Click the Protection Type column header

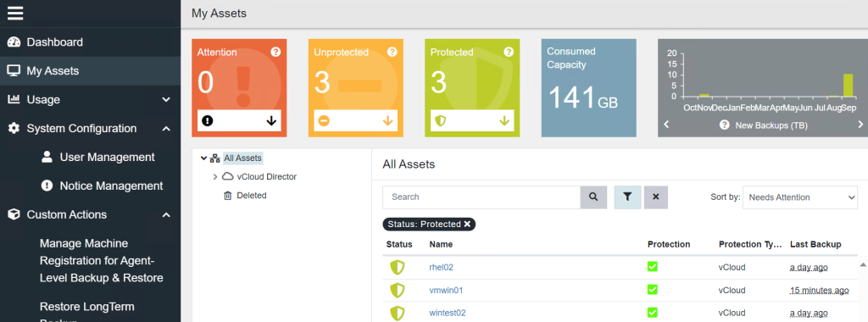pyautogui.click(x=750, y=244)
